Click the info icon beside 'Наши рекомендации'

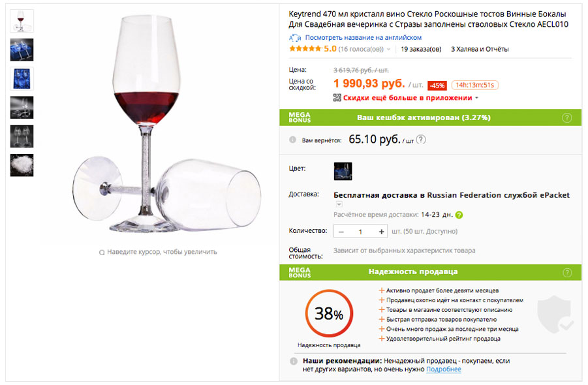(294, 361)
